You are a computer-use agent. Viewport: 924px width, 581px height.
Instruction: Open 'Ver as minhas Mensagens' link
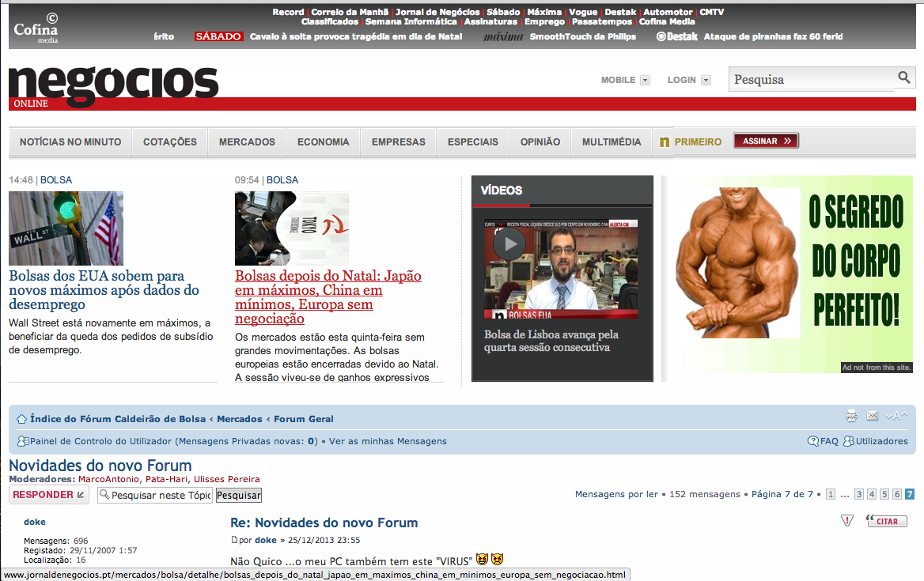pos(388,441)
